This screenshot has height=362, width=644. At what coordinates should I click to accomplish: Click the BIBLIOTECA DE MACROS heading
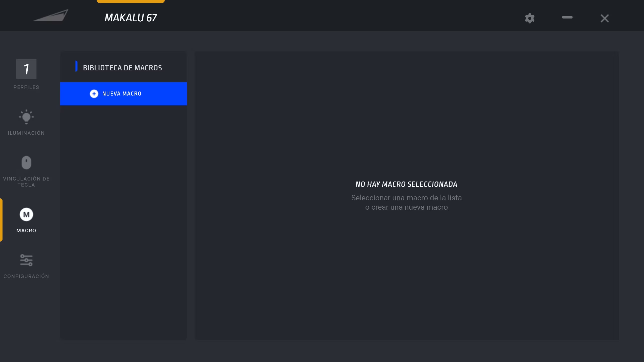point(123,68)
